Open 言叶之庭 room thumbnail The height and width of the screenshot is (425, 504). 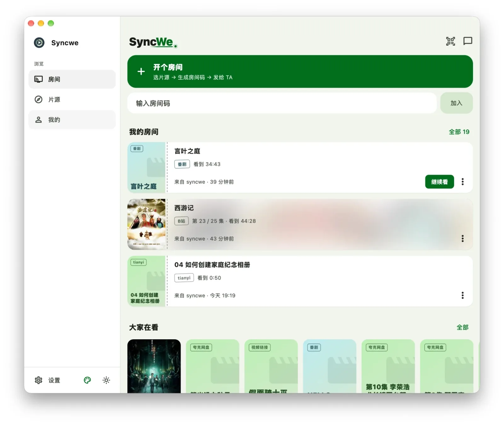pos(146,167)
